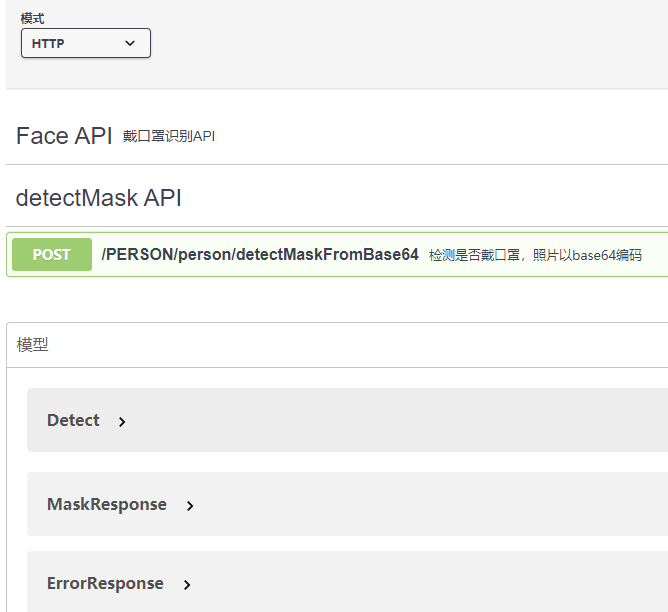Viewport: 668px width, 612px height.
Task: Select the ErrorResponse model name
Action: click(x=105, y=583)
